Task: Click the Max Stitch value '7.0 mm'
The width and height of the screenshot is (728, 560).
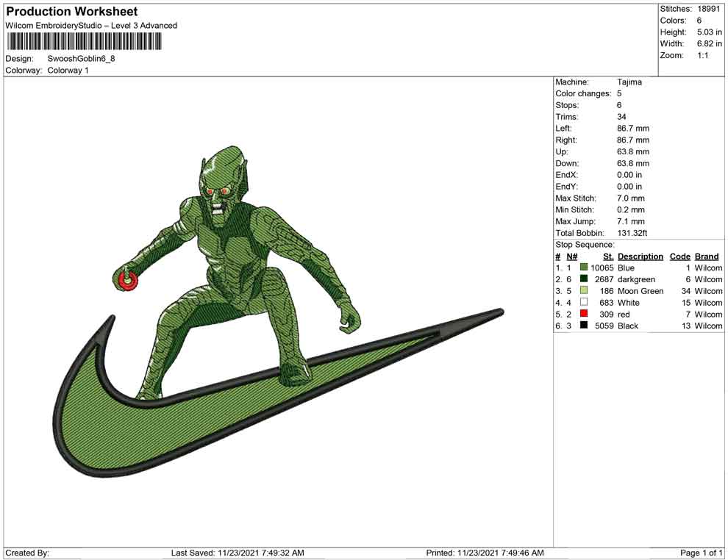Action: pyautogui.click(x=630, y=198)
